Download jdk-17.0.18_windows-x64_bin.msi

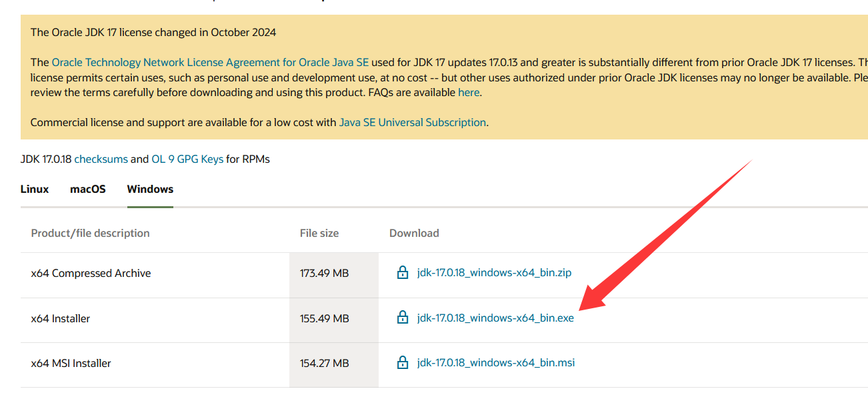click(495, 363)
